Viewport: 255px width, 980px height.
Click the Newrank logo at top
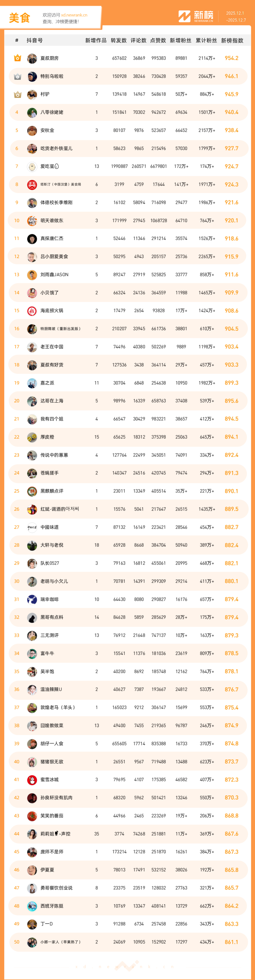[196, 16]
